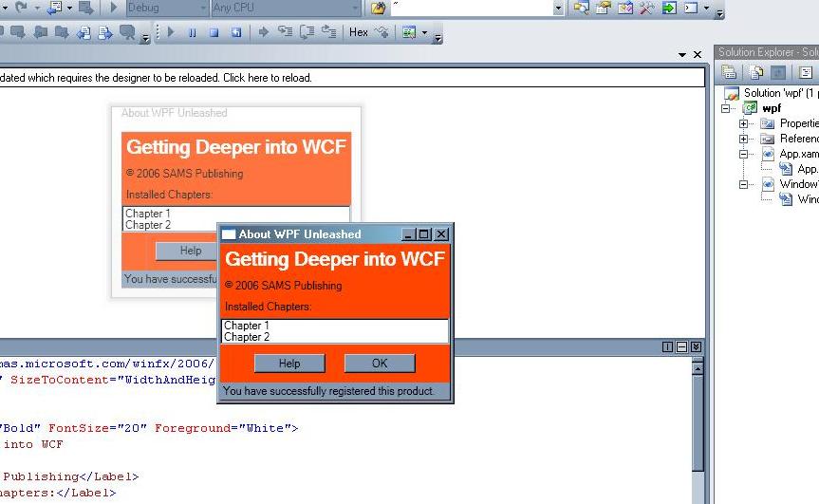Click OK button in running About window
Image resolution: width=819 pixels, height=504 pixels.
(380, 363)
